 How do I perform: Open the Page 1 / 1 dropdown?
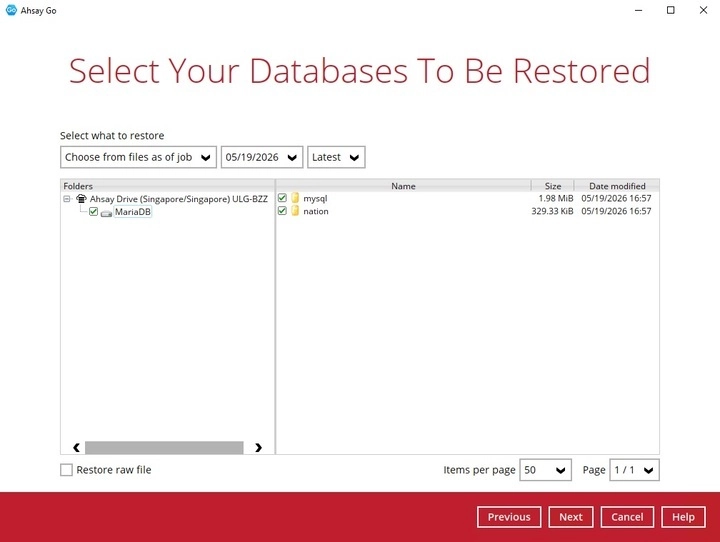[x=634, y=470]
